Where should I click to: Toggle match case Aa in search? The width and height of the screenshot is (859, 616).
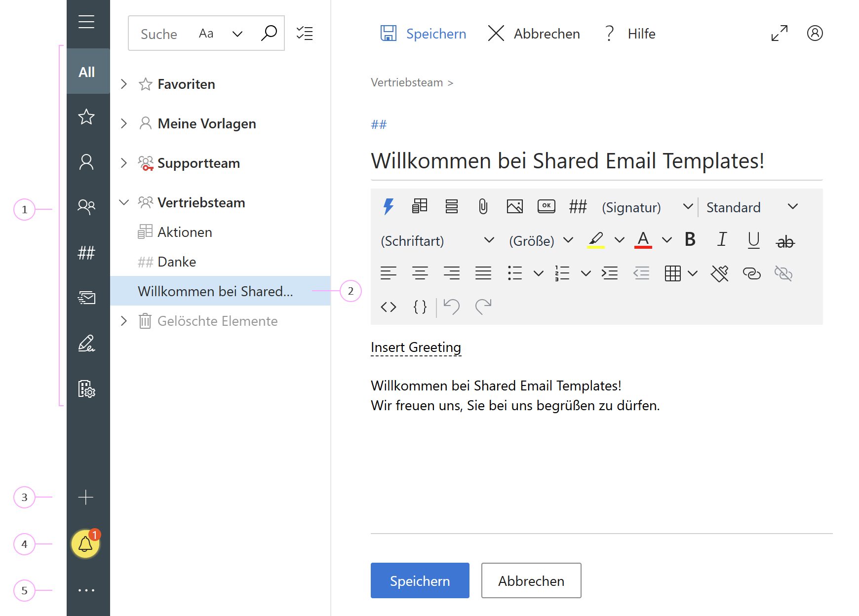coord(206,34)
